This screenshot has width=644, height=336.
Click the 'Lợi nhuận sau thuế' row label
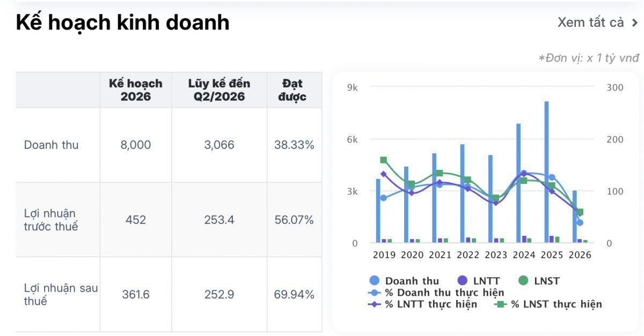tap(61, 294)
